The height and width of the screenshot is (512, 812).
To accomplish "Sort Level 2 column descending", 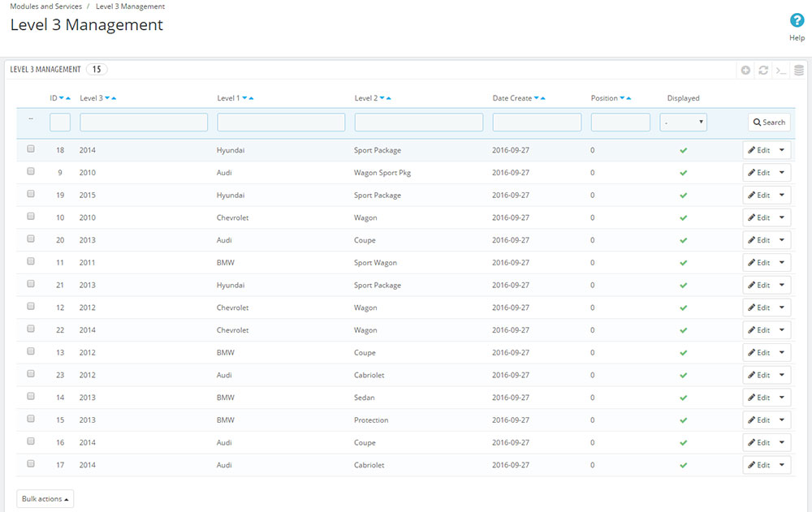I will click(382, 98).
